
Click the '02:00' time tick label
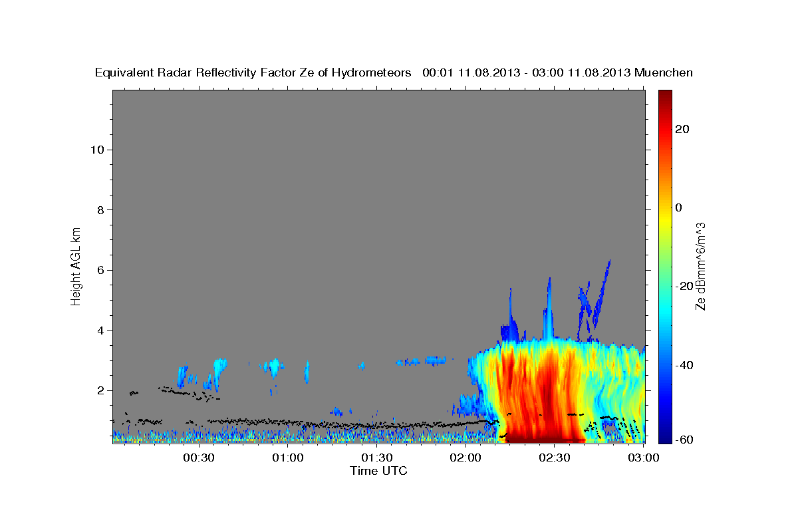point(465,458)
